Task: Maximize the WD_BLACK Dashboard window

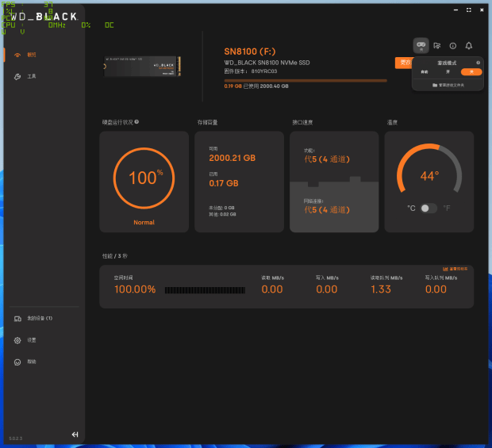Action: 469,10
